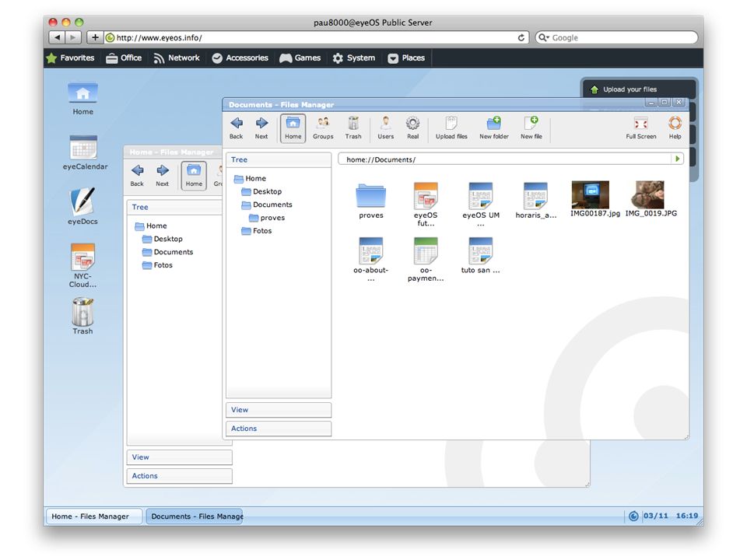Go Back in Home Files Manager window
The height and width of the screenshot is (560, 747).
tap(137, 175)
